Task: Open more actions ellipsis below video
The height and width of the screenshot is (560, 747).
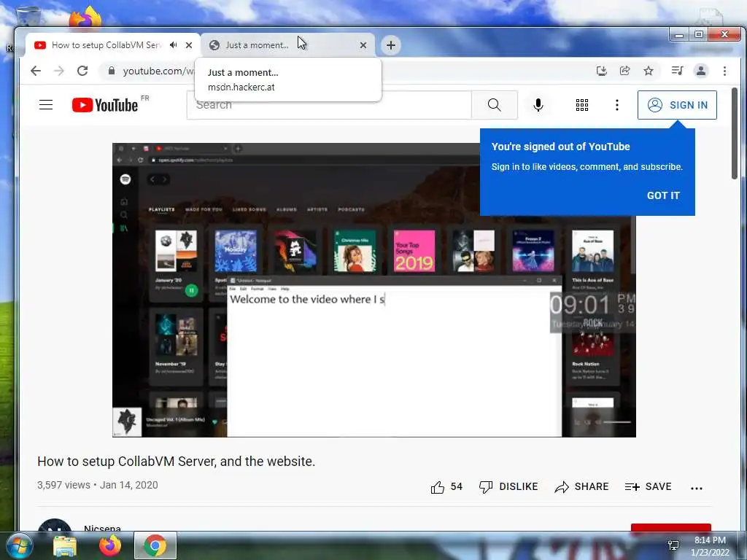Action: [697, 488]
